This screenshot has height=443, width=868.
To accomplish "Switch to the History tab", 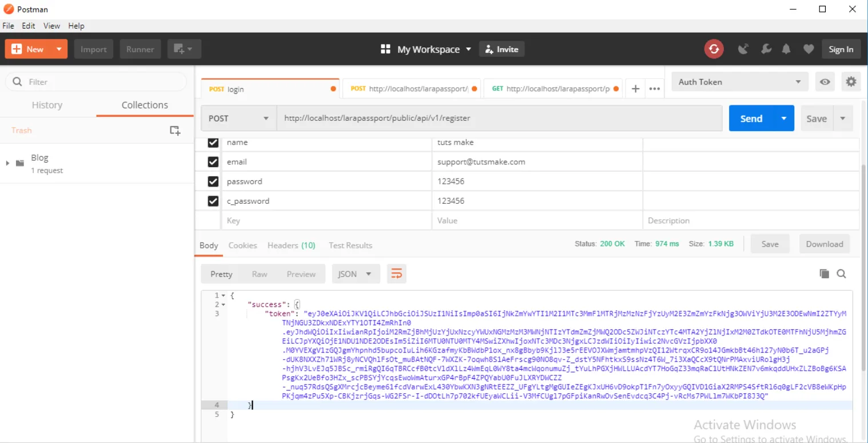I will (47, 105).
